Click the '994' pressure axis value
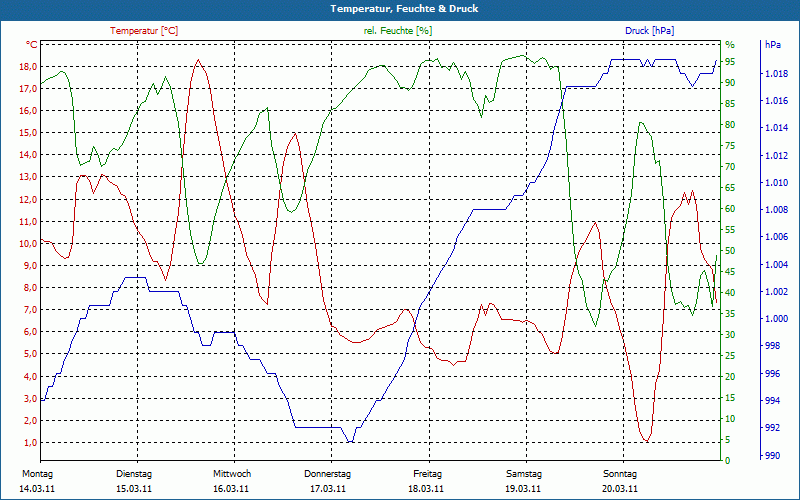This screenshot has height=500, width=800. tap(773, 401)
